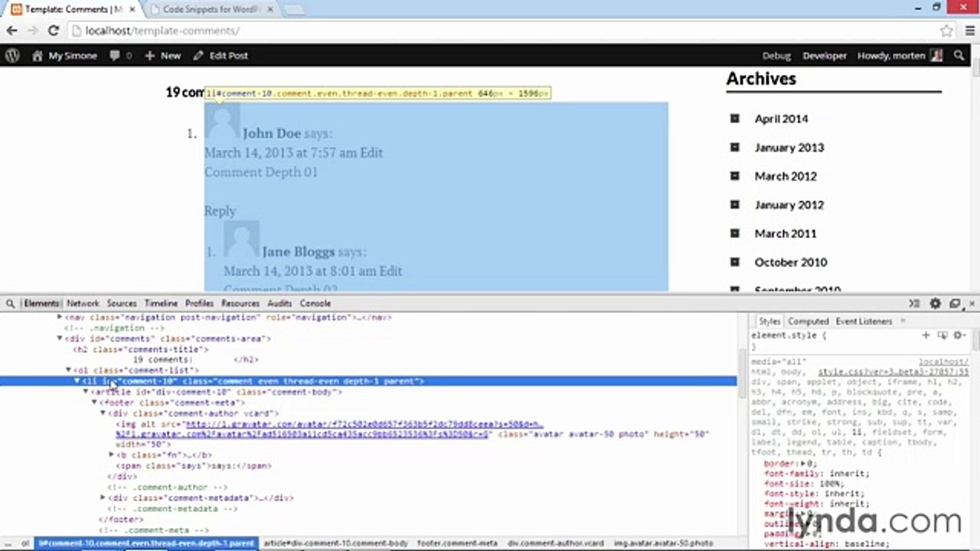Open the Debug admin bar menu
980x551 pixels.
coord(776,55)
